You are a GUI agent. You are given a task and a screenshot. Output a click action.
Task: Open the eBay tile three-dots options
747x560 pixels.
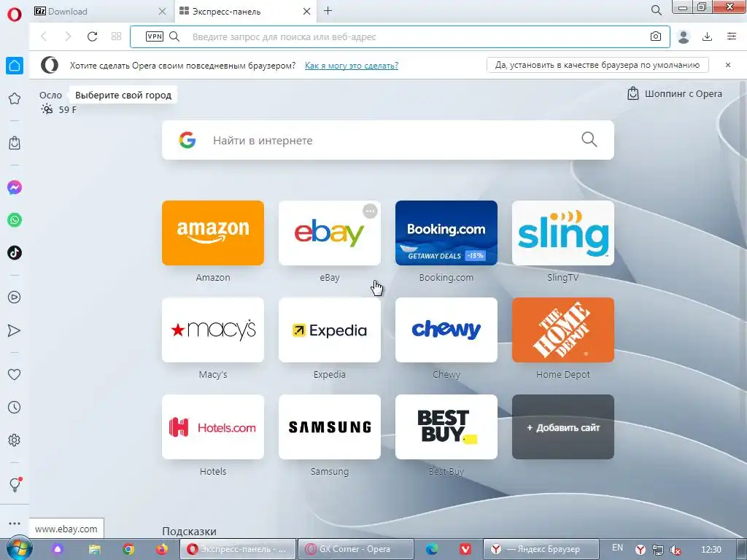370,211
